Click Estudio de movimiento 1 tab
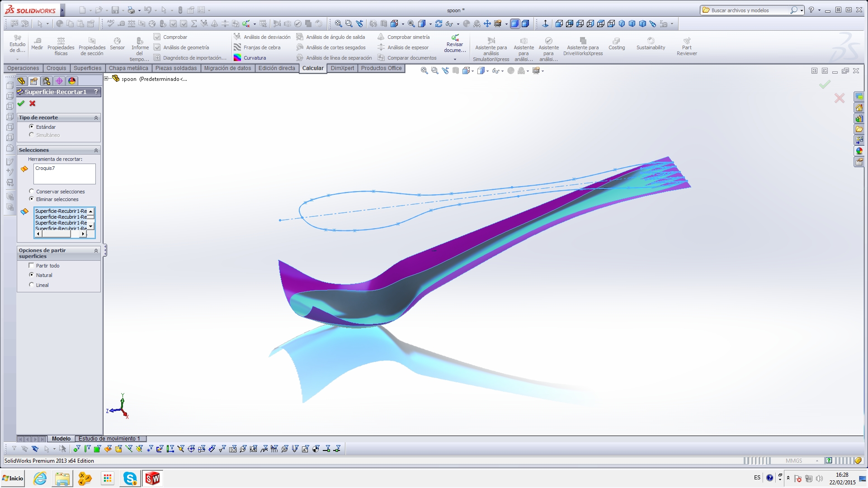The height and width of the screenshot is (488, 868). tap(109, 439)
